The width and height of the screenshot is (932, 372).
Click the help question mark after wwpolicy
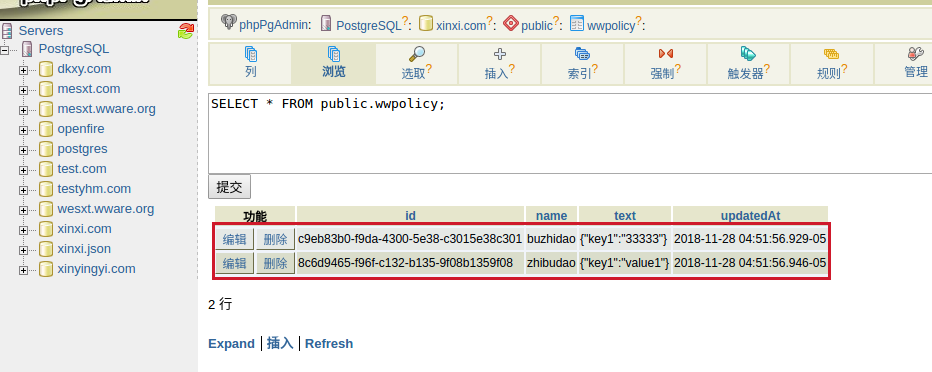[x=638, y=21]
